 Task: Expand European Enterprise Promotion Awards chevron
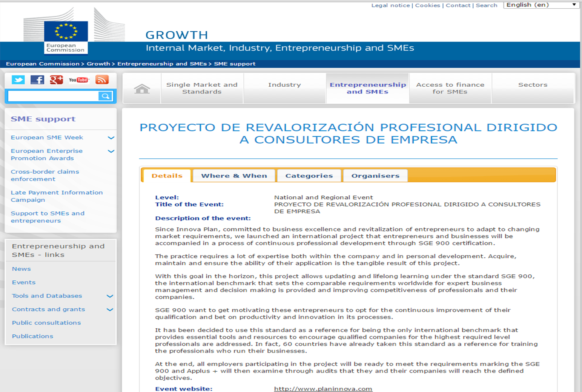pos(111,151)
